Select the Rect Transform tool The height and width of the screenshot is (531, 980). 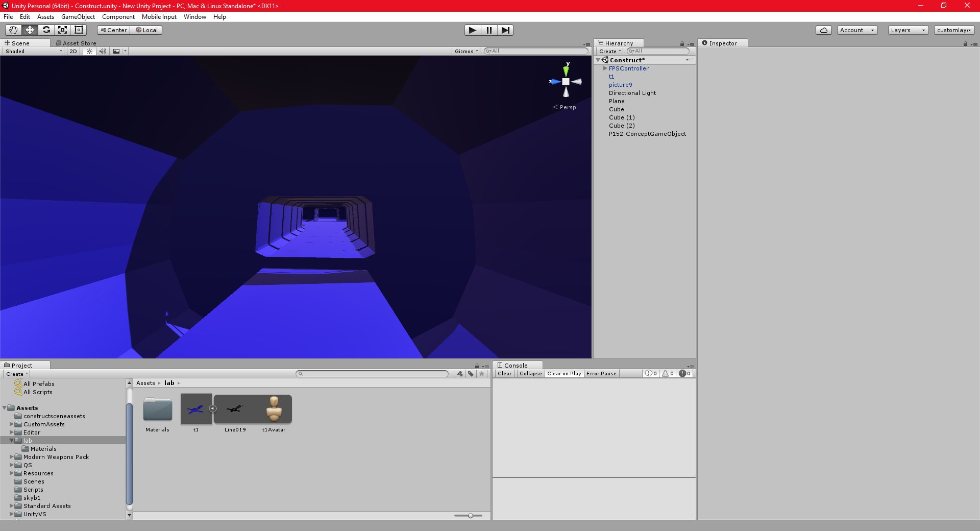point(79,30)
